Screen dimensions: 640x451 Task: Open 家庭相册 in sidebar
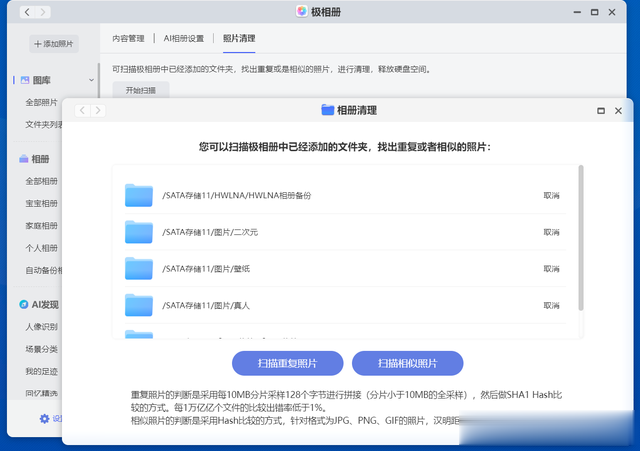42,226
